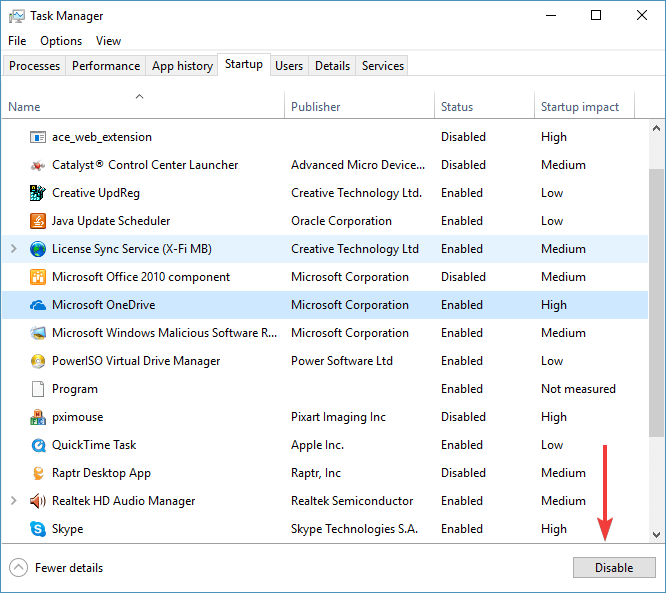Click the Realtek Semiconductor publisher cell
This screenshot has height=593, width=666.
pyautogui.click(x=352, y=501)
